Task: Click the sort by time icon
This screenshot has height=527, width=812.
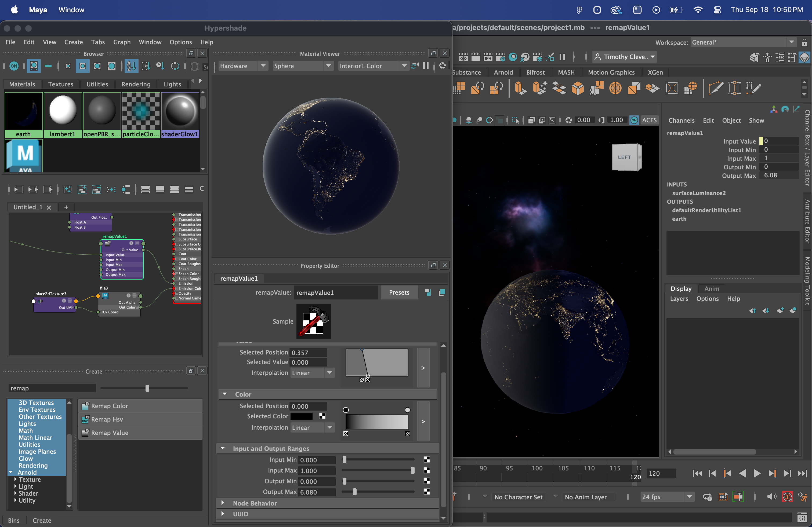Action: coord(160,66)
